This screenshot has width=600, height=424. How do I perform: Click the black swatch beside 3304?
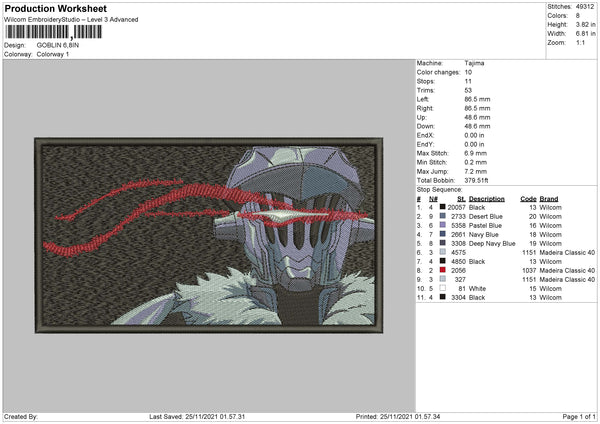(442, 297)
